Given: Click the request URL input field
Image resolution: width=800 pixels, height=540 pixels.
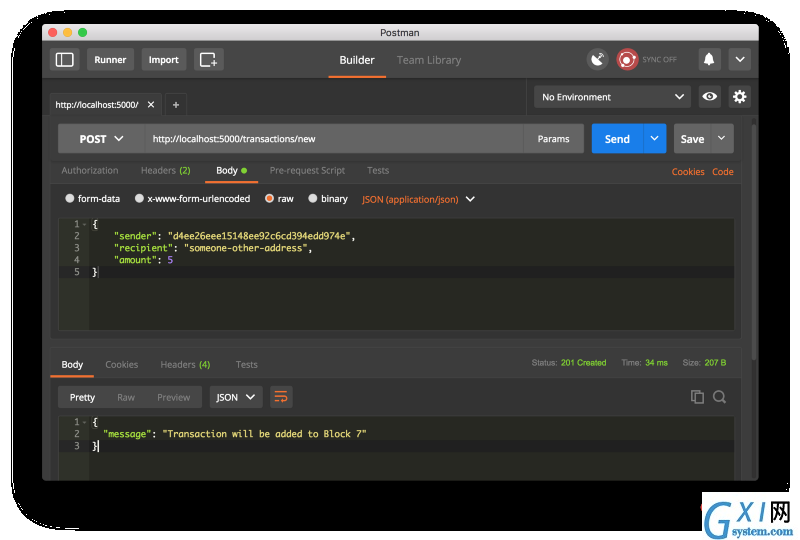Looking at the screenshot, I should 334,139.
